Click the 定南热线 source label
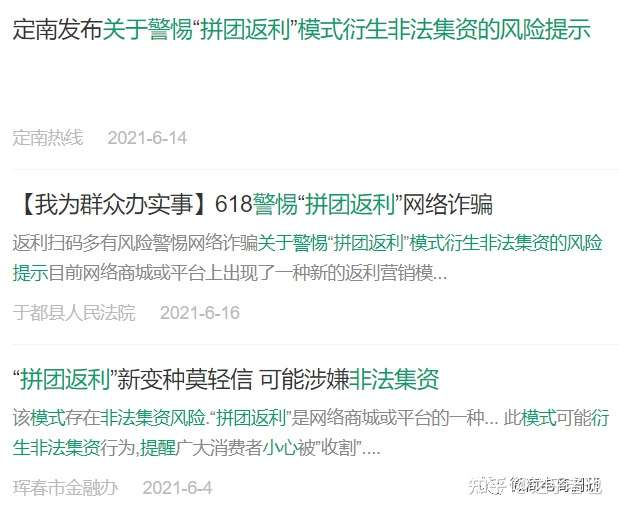Image resolution: width=619 pixels, height=512 pixels. click(48, 138)
